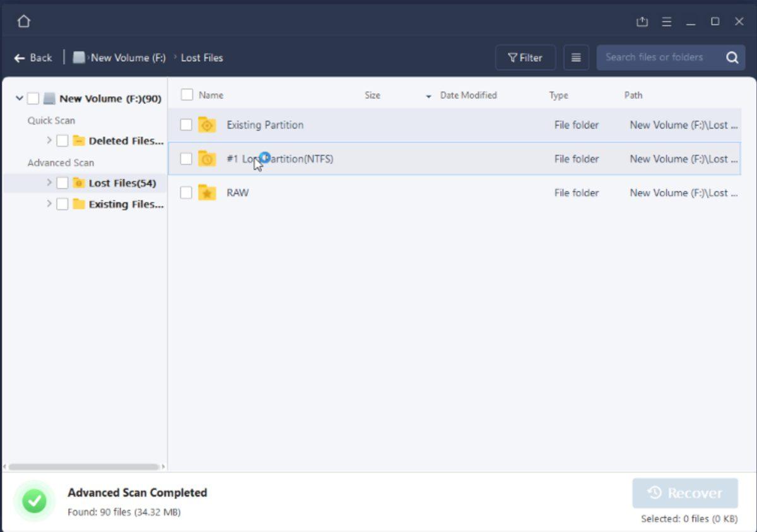Select Existing Files in the sidebar
757x532 pixels.
coord(126,204)
